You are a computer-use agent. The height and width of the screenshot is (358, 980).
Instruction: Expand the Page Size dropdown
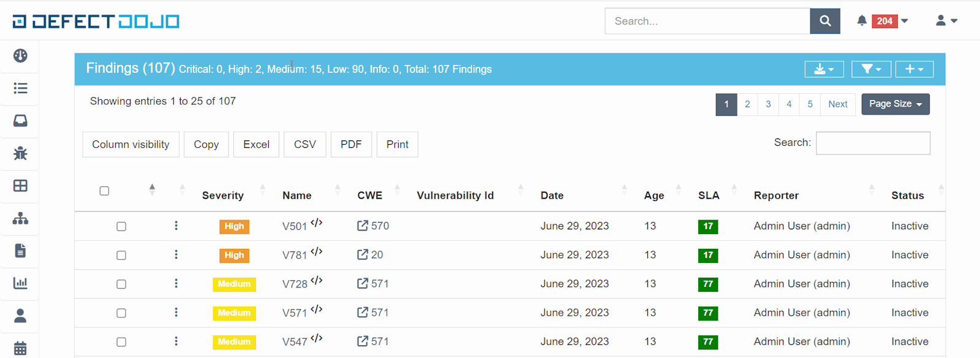click(895, 104)
